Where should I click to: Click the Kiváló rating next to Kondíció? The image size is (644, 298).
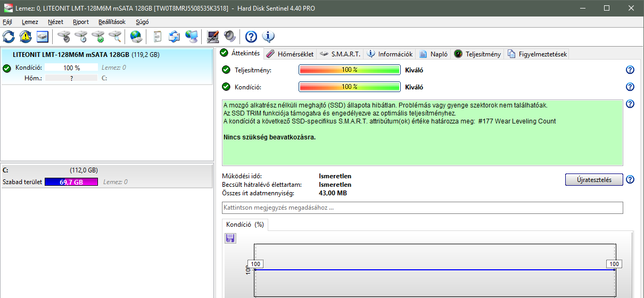point(414,87)
